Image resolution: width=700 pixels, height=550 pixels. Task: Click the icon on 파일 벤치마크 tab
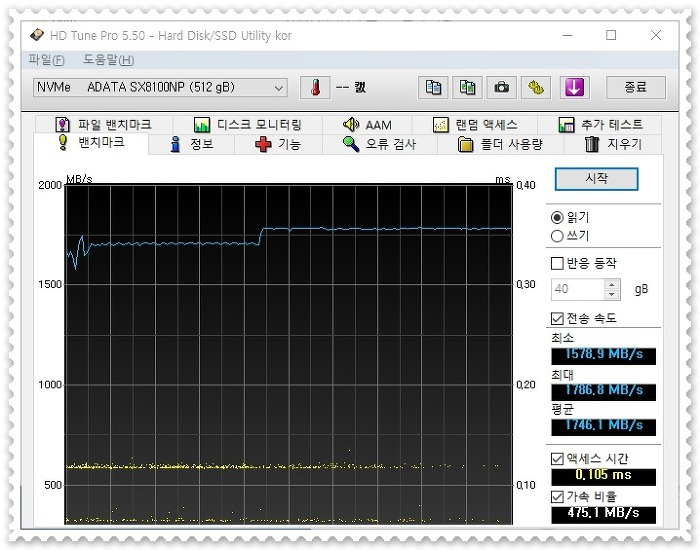(x=62, y=125)
